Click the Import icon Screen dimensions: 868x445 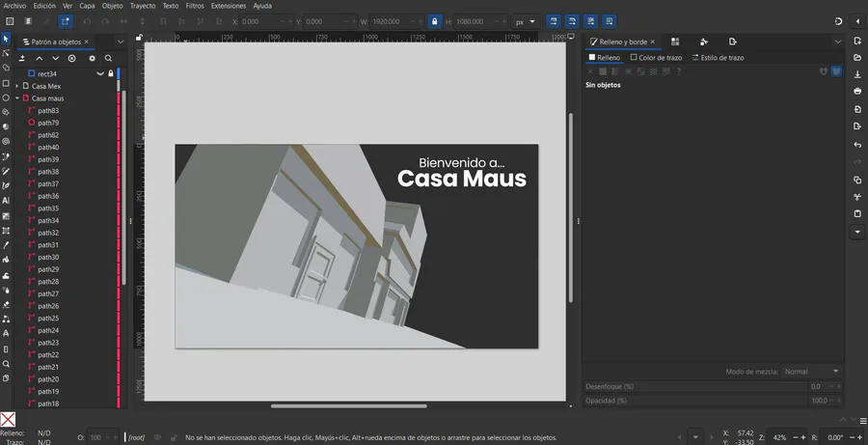857,109
